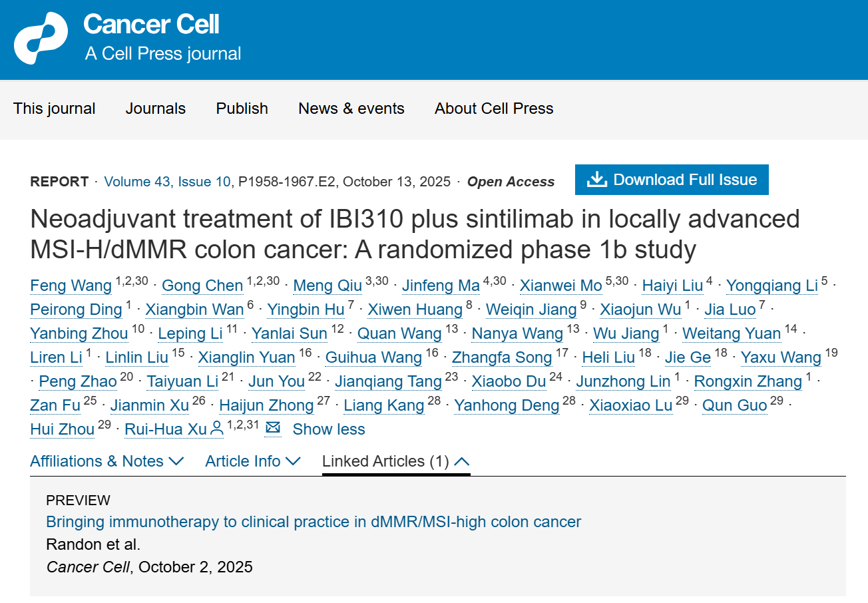Open the Volume 43, Issue 10 link
Viewport: 868px width, 603px height.
[x=168, y=182]
